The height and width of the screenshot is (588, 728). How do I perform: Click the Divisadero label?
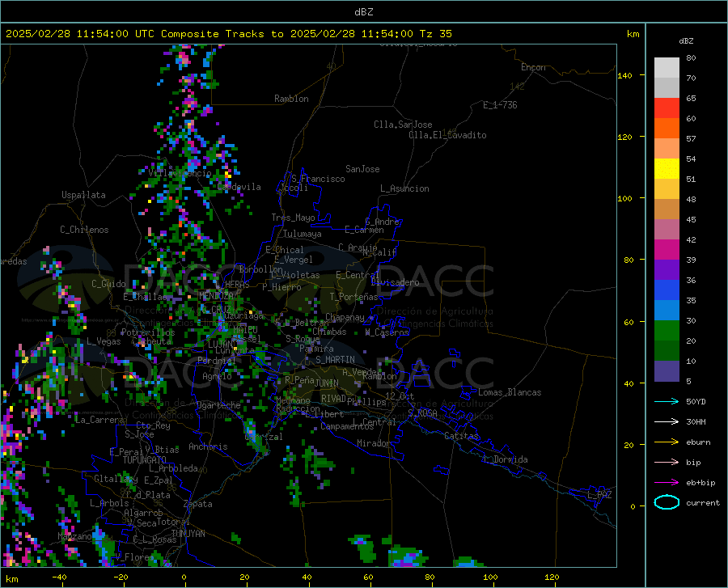pyautogui.click(x=395, y=282)
